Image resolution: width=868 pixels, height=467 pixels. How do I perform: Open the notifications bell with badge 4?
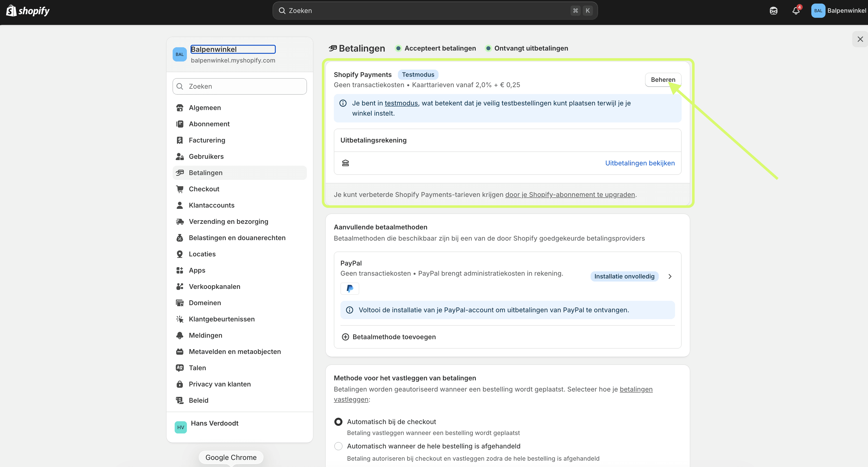click(x=796, y=10)
